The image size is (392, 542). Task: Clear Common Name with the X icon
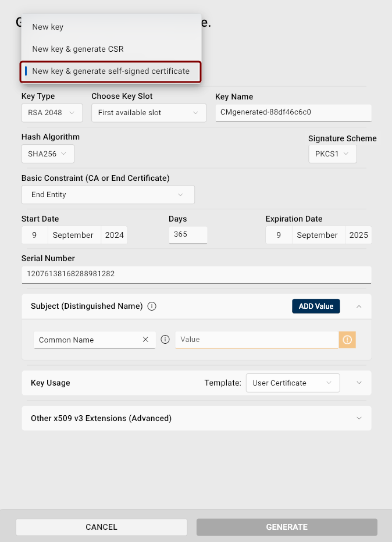click(145, 340)
